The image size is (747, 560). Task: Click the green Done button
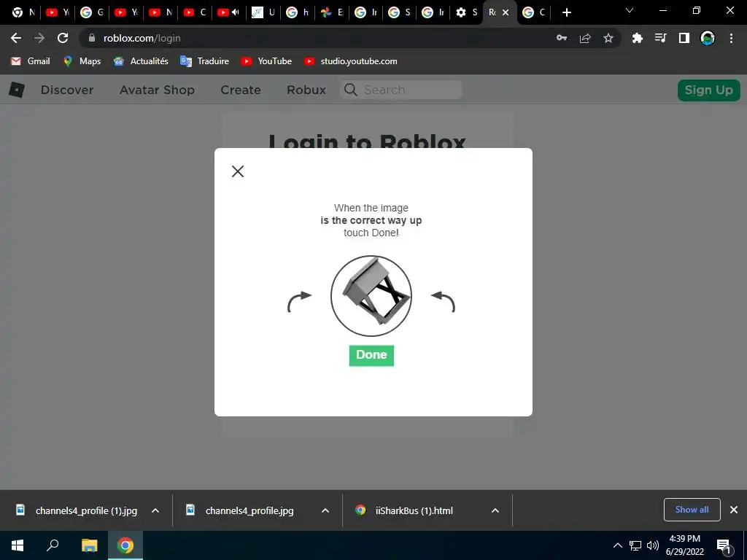371,355
